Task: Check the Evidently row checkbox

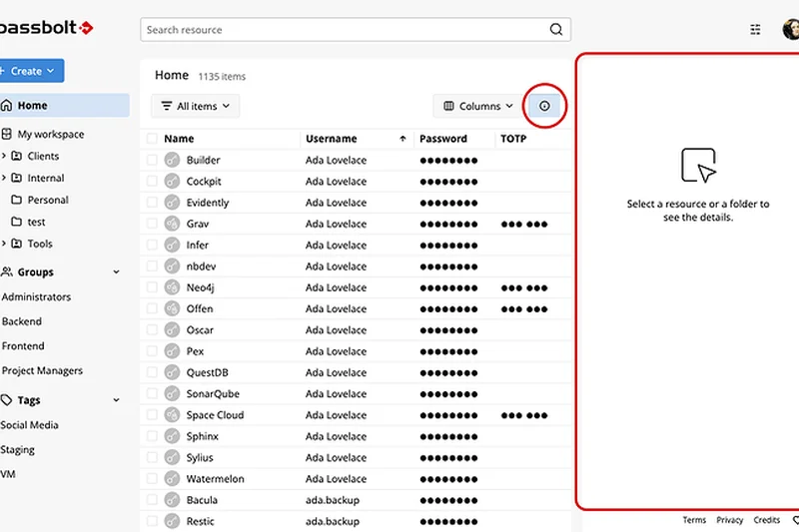Action: tap(152, 202)
